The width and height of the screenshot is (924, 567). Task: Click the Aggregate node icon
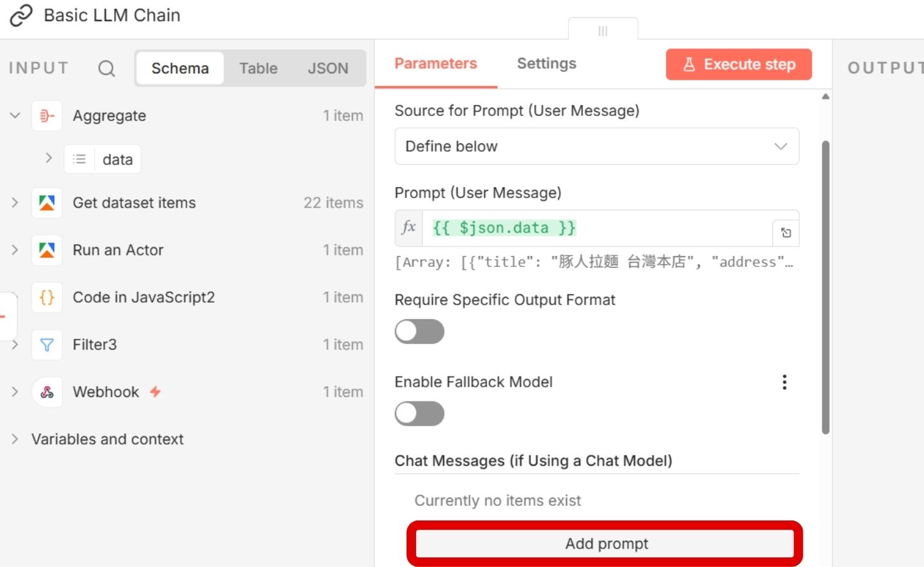click(47, 116)
